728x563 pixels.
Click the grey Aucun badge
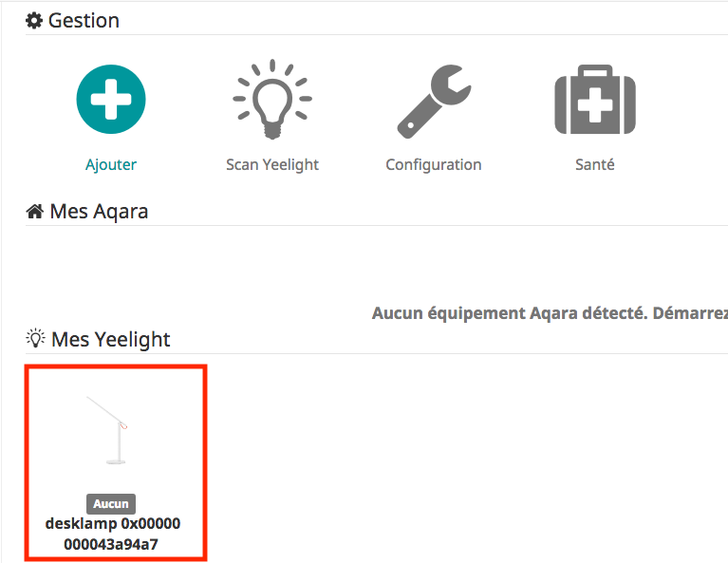click(x=111, y=503)
